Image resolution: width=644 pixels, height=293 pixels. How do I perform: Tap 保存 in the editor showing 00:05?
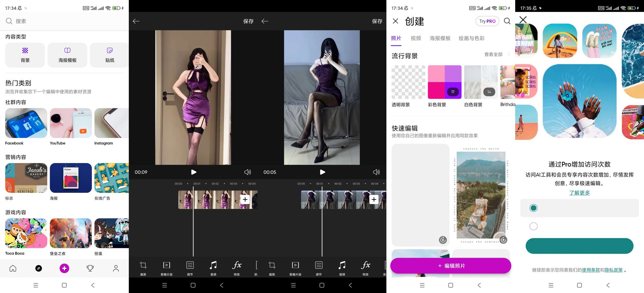point(377,21)
